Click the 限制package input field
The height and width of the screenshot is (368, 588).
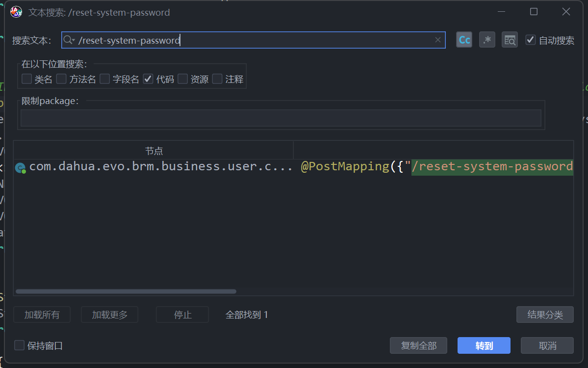click(281, 118)
